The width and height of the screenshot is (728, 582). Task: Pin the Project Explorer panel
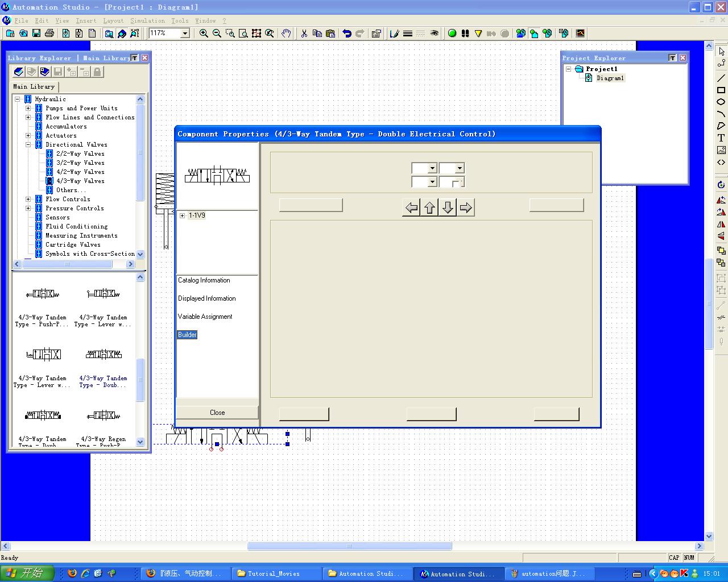click(672, 58)
